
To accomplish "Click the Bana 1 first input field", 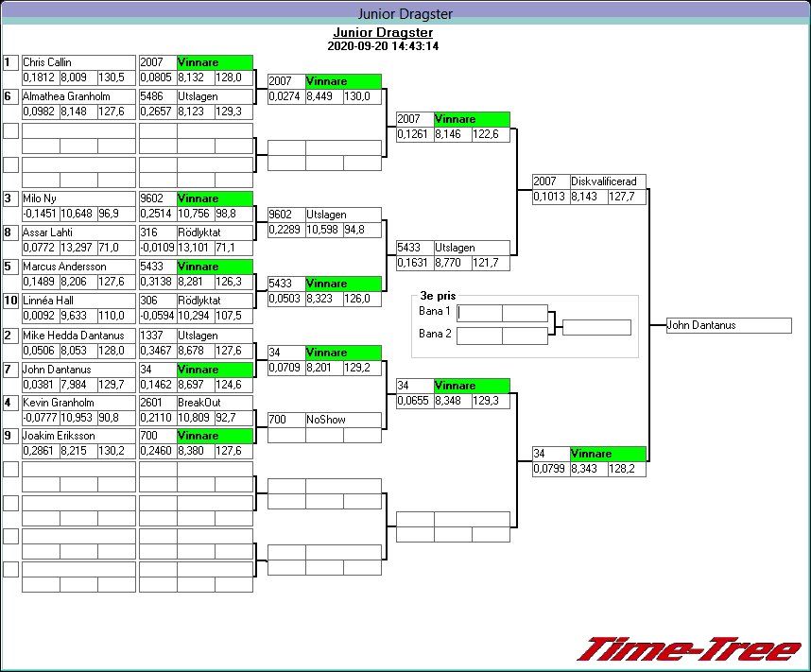I will click(480, 313).
